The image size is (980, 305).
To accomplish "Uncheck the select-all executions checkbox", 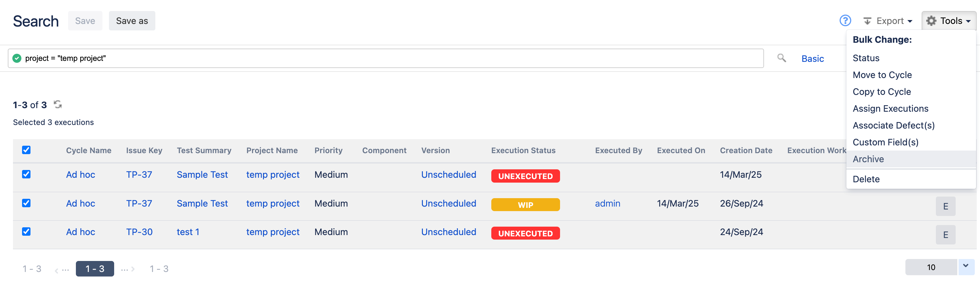I will pos(26,150).
